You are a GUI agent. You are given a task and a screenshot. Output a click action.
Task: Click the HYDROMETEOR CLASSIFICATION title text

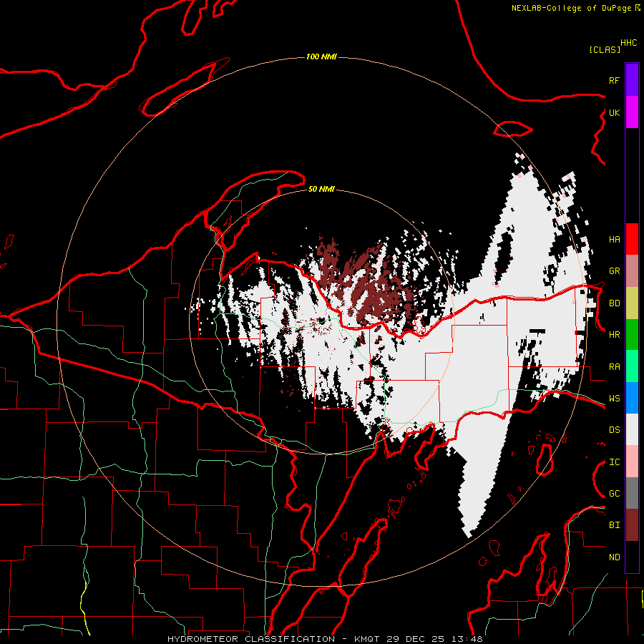click(251, 639)
